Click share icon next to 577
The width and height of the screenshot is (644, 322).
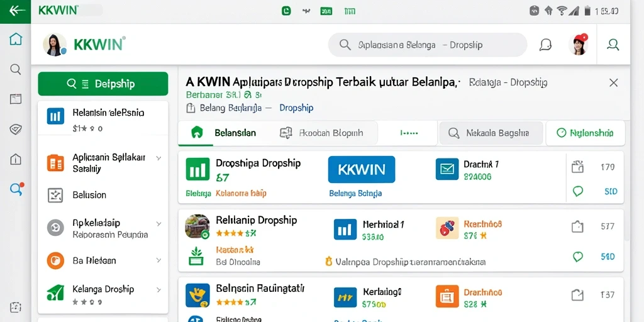(578, 226)
